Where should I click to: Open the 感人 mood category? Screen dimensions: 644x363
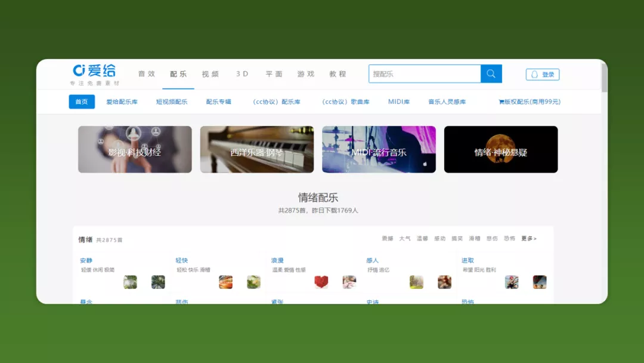click(373, 260)
